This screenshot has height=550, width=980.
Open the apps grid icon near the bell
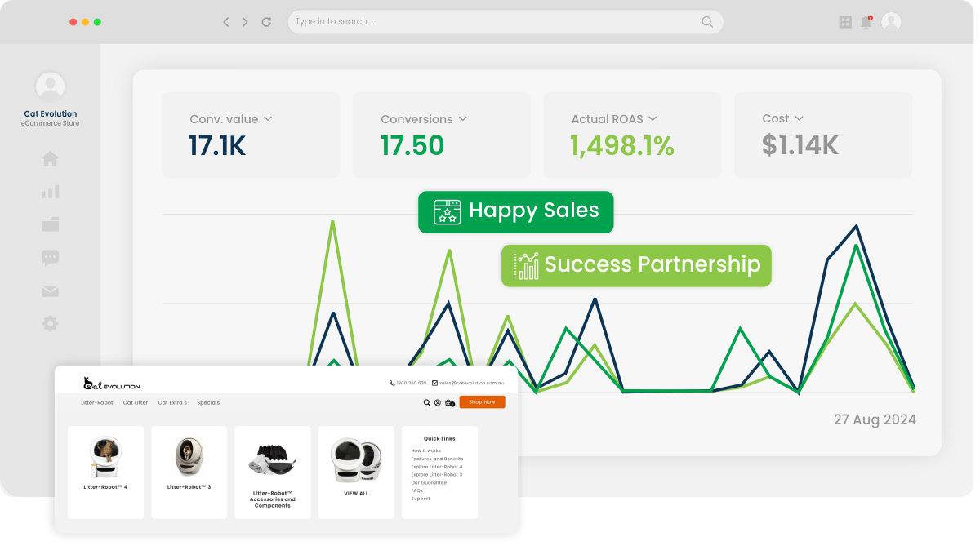844,21
